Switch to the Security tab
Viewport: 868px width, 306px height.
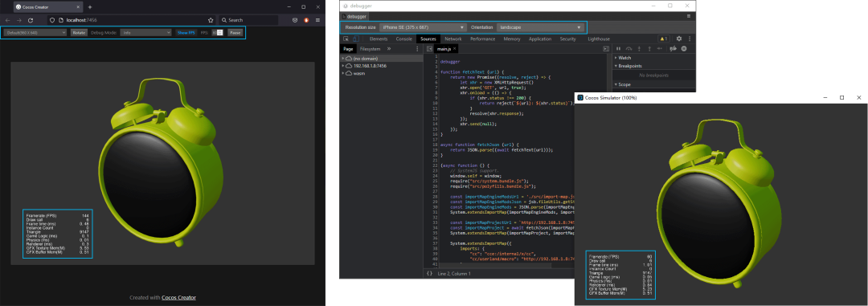568,39
